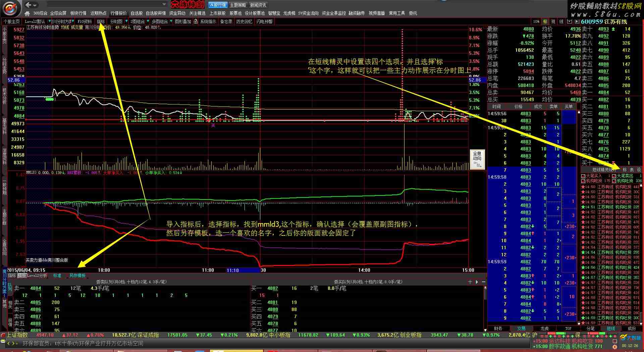
Task: Select the 短线 tab at bottom right
Action: (x=611, y=328)
